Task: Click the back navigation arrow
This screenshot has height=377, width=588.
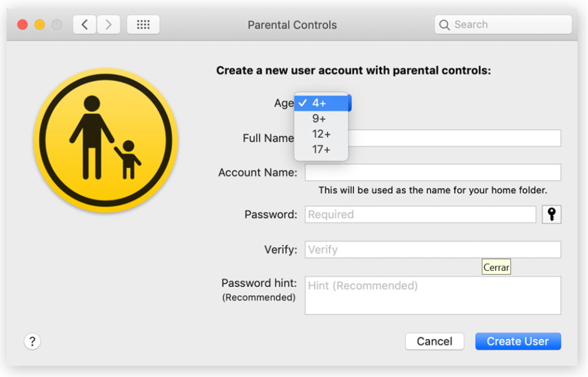Action: [x=84, y=25]
